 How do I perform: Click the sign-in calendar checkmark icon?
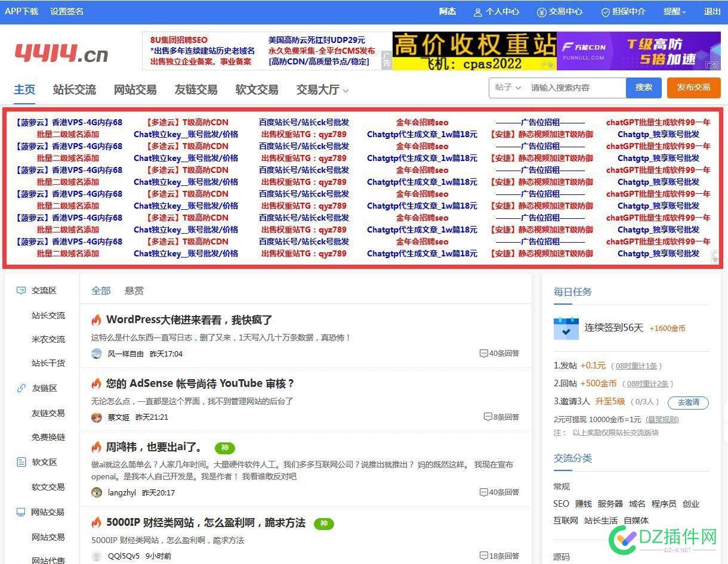566,329
